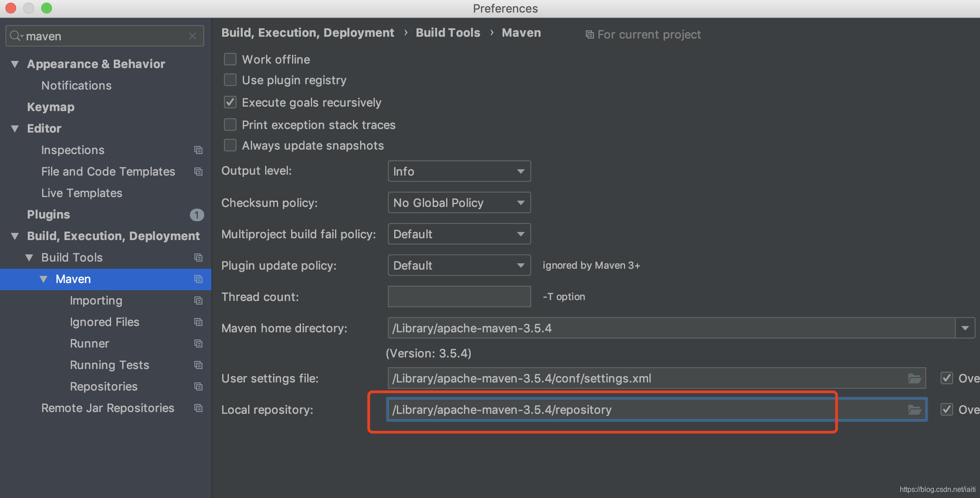The width and height of the screenshot is (980, 498).
Task: Click the copy-settings icon next to Maven
Action: pos(198,279)
